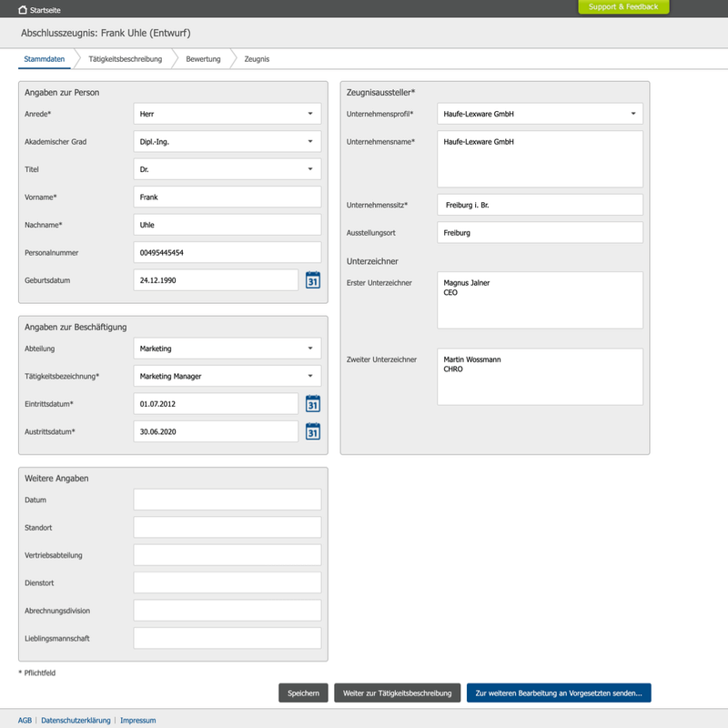Open the Impressum link
Image resolution: width=728 pixels, height=728 pixels.
click(137, 719)
